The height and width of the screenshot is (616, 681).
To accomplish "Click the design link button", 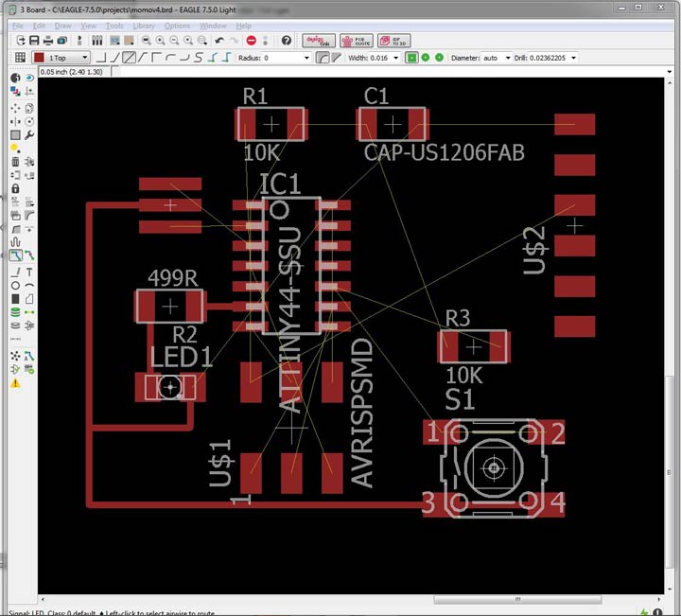I will [319, 41].
